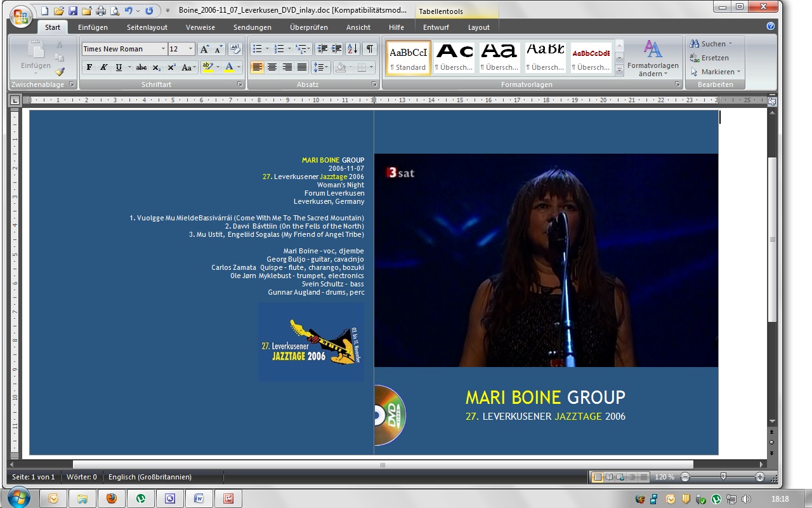This screenshot has width=812, height=508.
Task: Switch to the Verweise tab
Action: coord(200,27)
